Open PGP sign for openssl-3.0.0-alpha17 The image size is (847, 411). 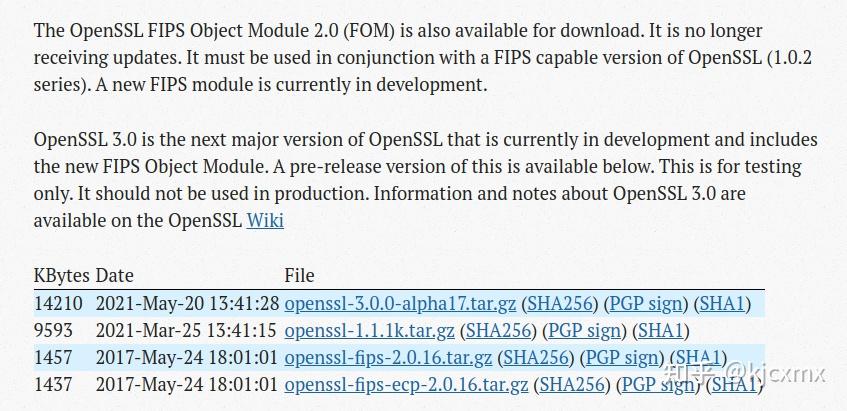647,304
